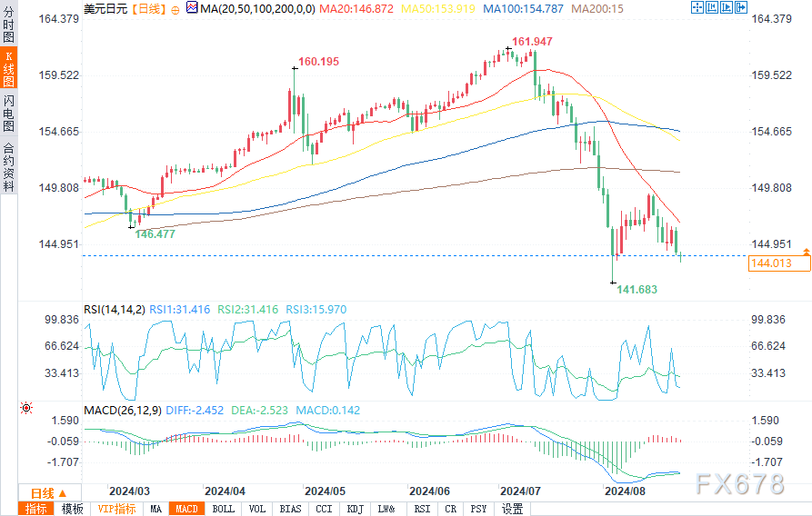Toggle the BOLL indicator

coord(224,509)
